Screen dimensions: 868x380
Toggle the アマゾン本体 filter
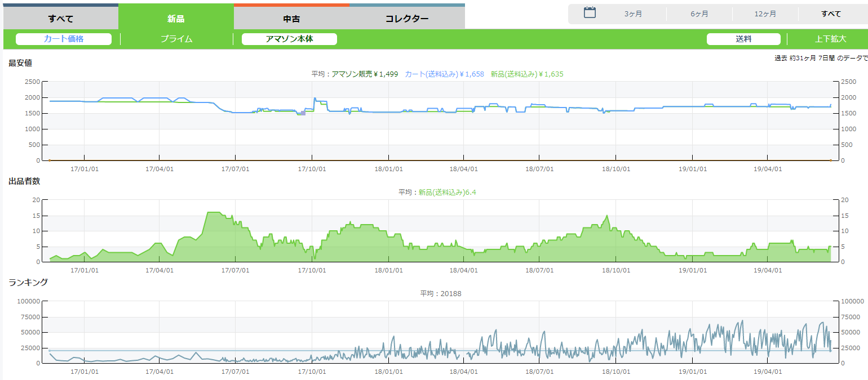[289, 39]
